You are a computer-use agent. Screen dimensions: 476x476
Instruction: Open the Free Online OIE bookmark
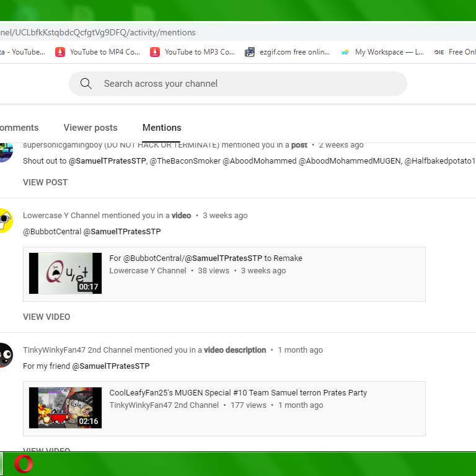tap(454, 52)
